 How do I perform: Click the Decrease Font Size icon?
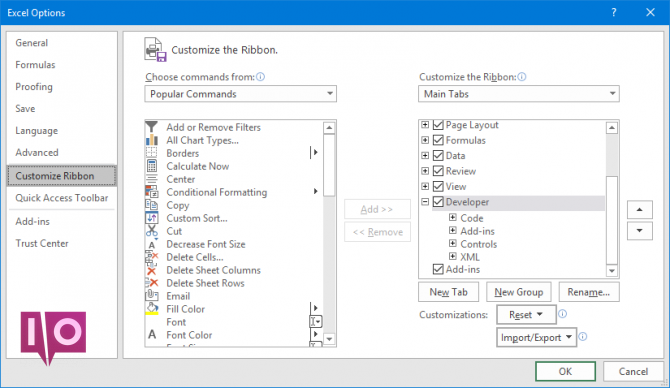pos(152,244)
